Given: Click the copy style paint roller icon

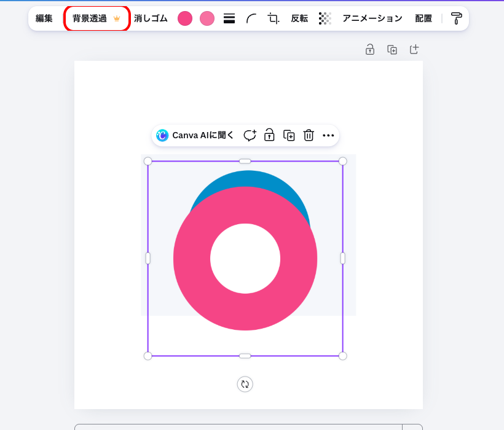Looking at the screenshot, I should [x=457, y=18].
